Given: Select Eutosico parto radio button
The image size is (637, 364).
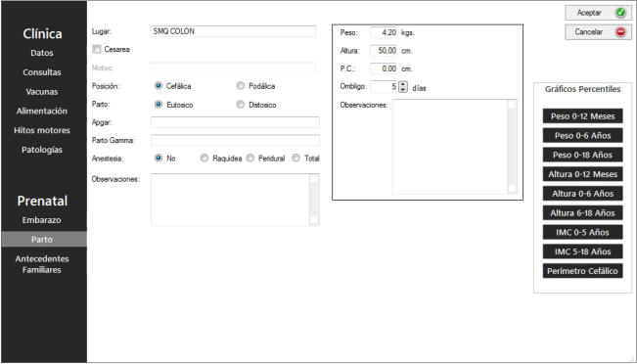Looking at the screenshot, I should 159,105.
